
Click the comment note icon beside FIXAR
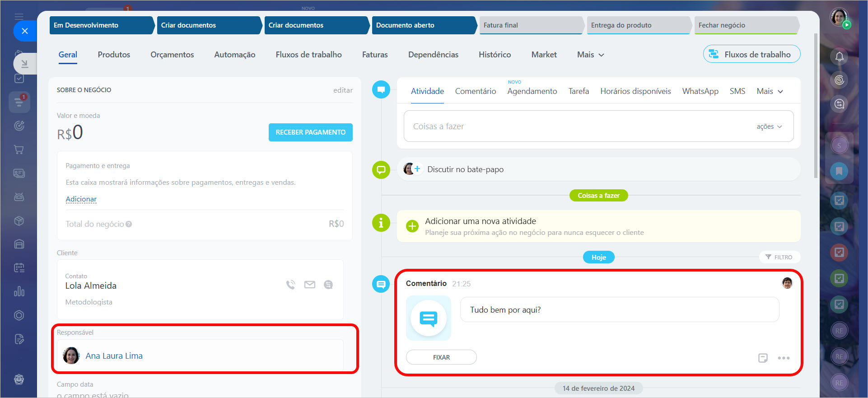tap(763, 358)
